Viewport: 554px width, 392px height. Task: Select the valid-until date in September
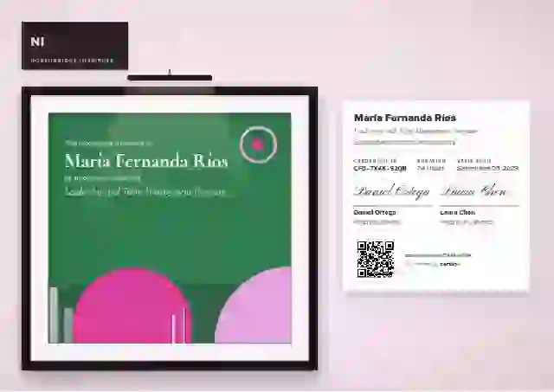point(487,168)
